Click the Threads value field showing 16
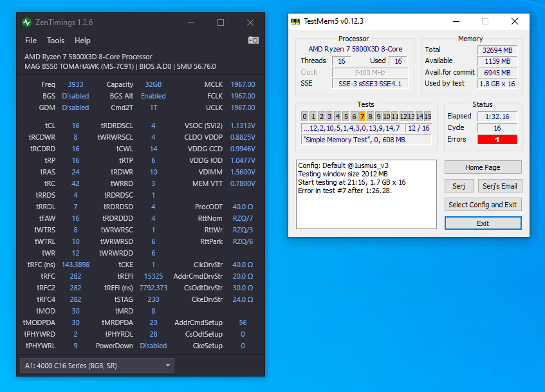Screen dimensions: 545x392 tap(342, 61)
